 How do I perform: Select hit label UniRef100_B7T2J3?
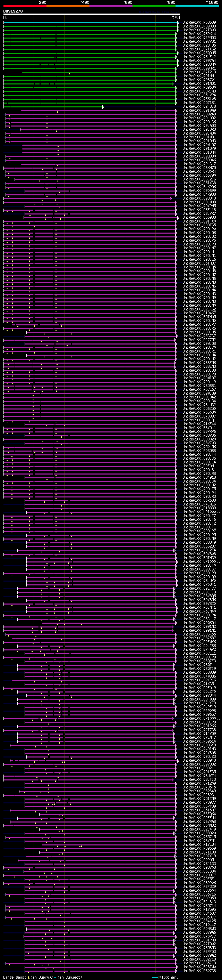tap(199, 72)
